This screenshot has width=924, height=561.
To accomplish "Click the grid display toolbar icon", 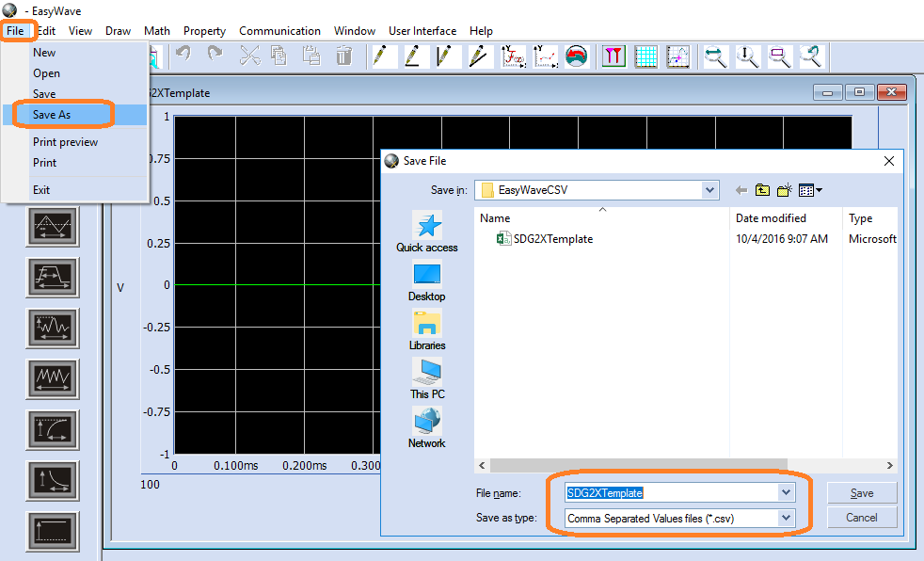I will 645,56.
